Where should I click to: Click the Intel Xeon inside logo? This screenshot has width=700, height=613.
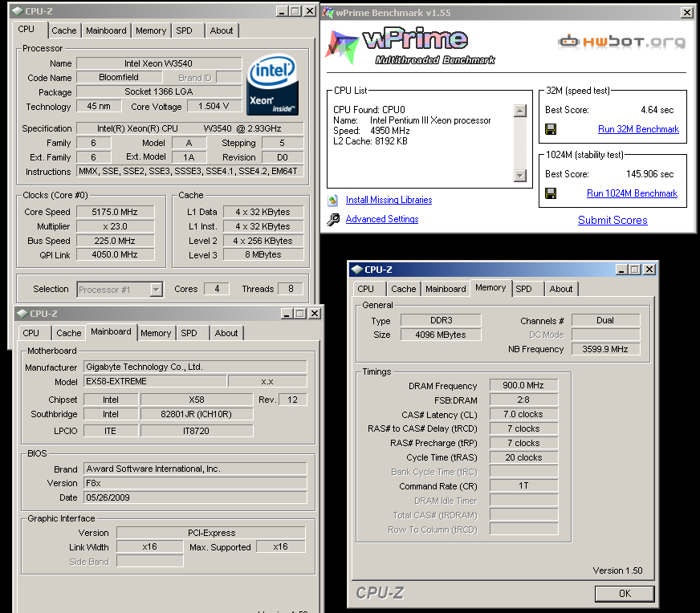point(272,85)
